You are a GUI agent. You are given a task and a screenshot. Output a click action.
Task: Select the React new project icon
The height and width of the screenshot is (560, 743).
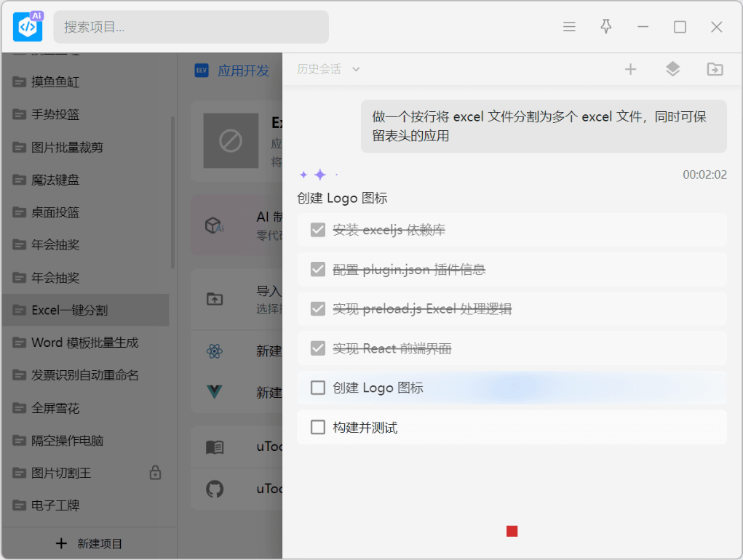[x=214, y=351]
